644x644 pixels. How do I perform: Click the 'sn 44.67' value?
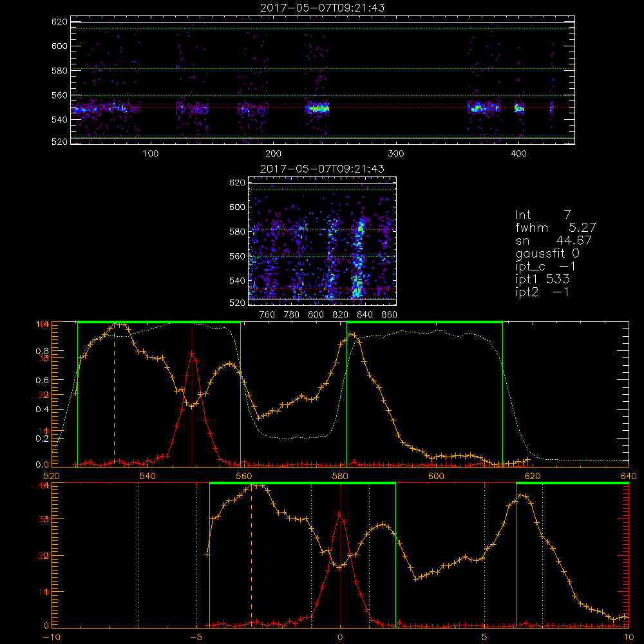coord(553,240)
